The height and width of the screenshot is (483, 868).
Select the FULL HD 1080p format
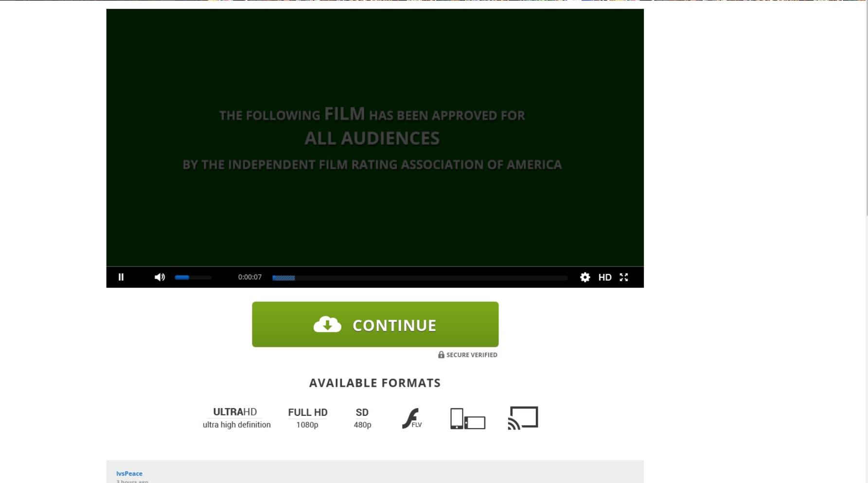pos(307,418)
